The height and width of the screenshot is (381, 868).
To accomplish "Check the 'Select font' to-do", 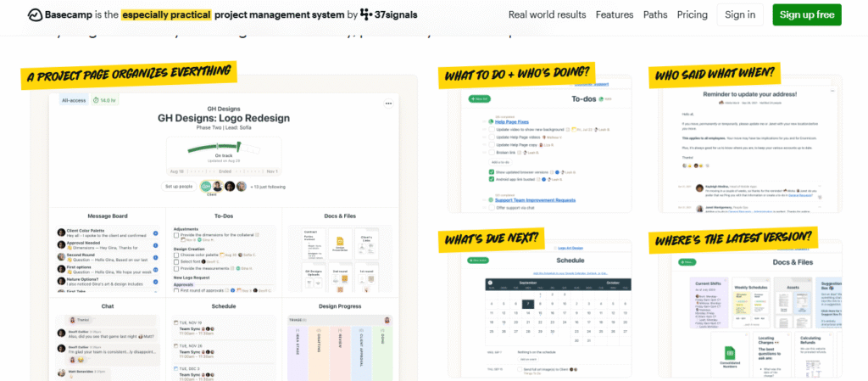I will pos(176,261).
